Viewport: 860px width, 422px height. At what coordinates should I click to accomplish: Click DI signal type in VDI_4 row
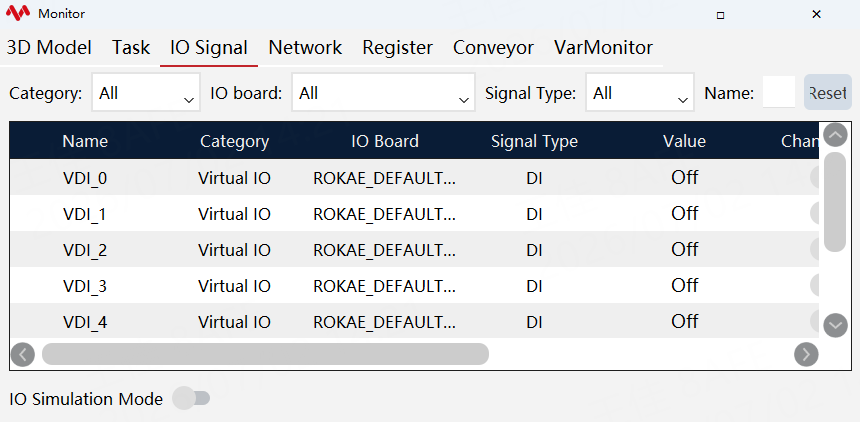coord(534,322)
